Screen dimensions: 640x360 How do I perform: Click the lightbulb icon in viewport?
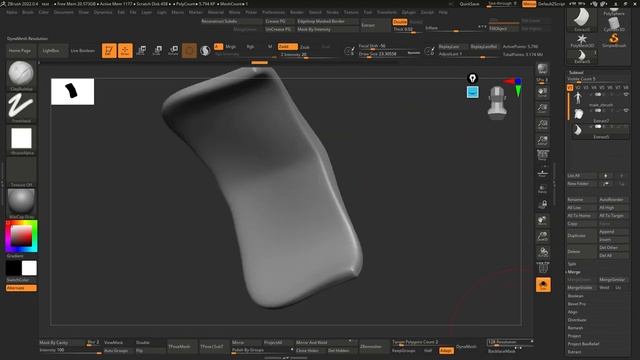point(472,78)
